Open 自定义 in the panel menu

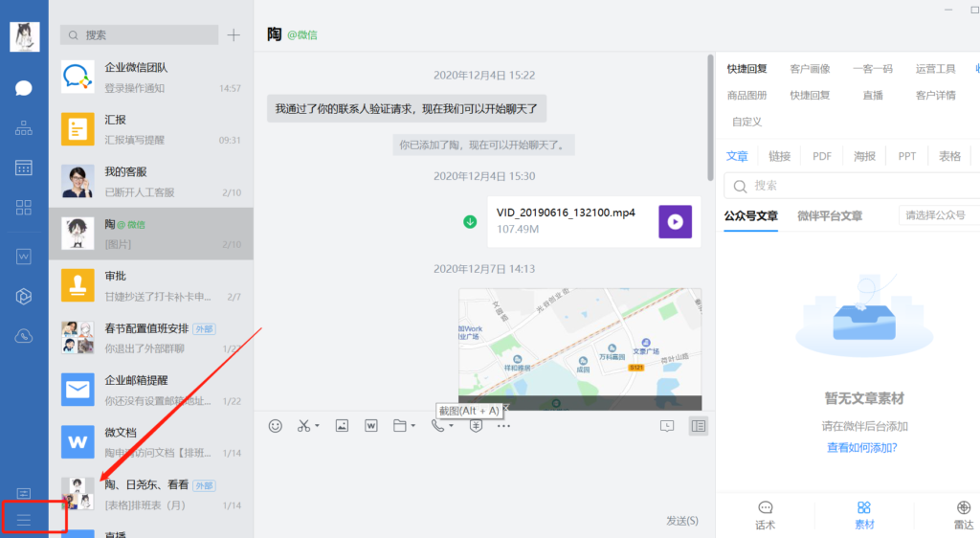point(746,122)
